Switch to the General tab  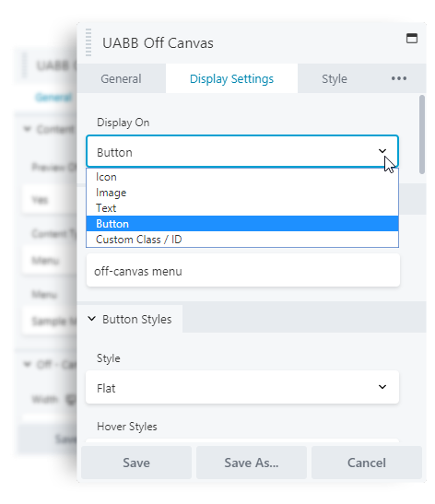click(x=121, y=78)
